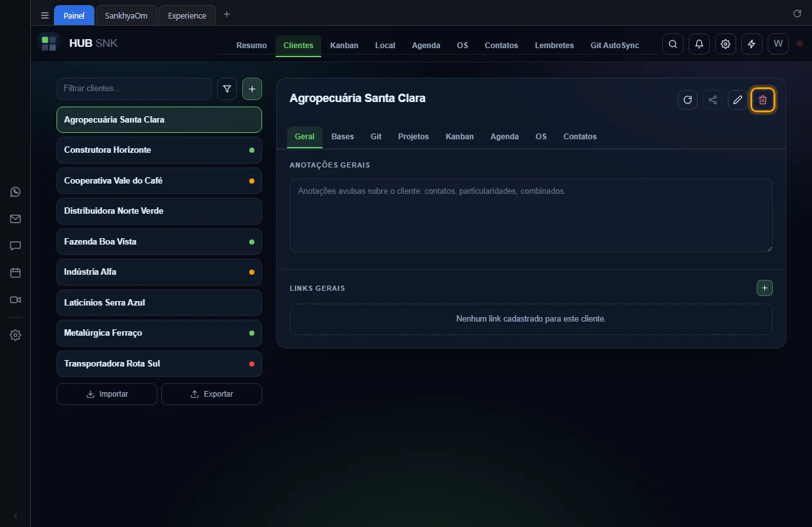812x527 pixels.
Task: Open search with the magnifier icon
Action: (x=673, y=44)
